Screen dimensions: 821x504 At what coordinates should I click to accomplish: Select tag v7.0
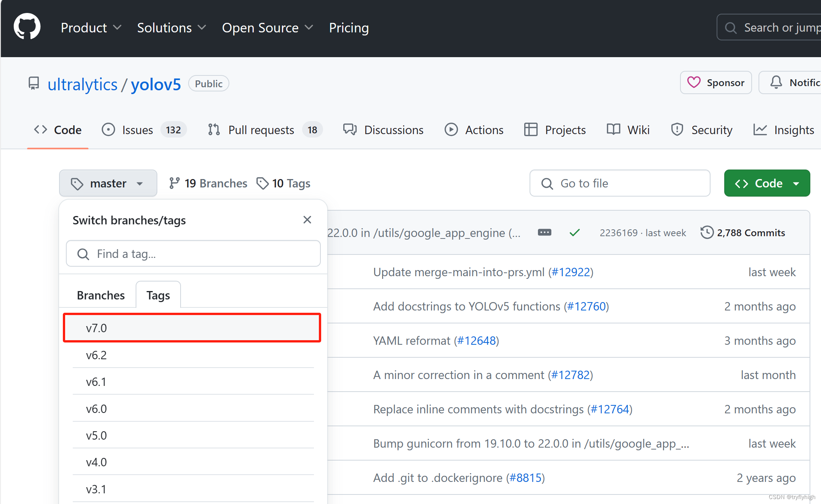[192, 328]
